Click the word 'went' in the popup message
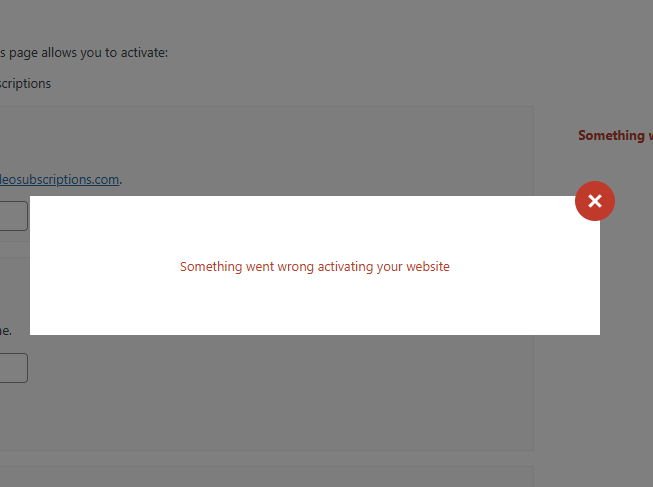The width and height of the screenshot is (653, 487). point(260,267)
